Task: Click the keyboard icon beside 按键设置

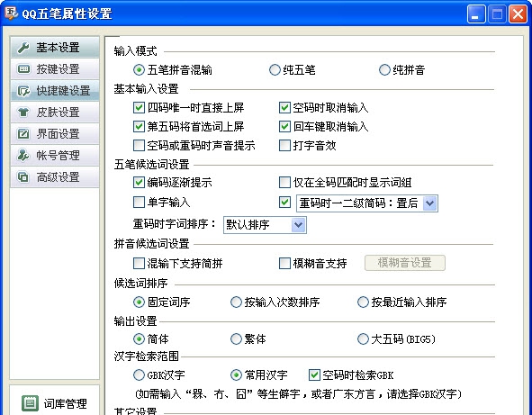Action: point(23,69)
